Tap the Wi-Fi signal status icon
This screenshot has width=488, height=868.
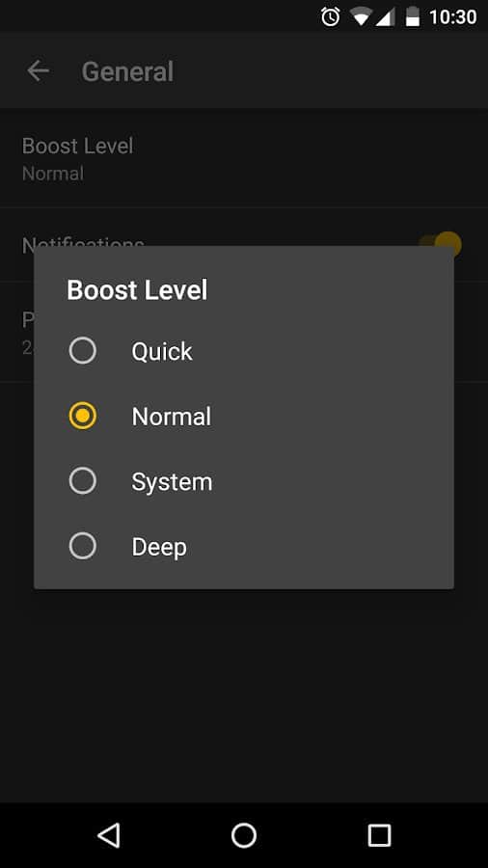[x=361, y=17]
